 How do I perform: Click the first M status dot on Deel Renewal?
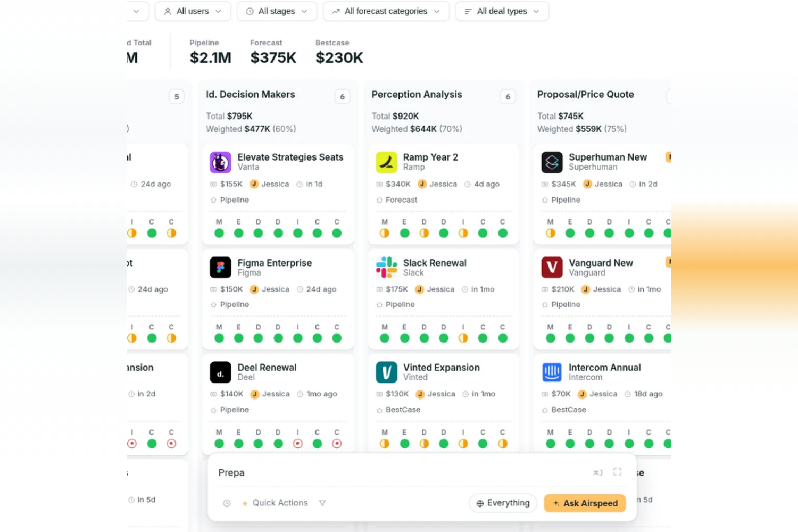(219, 444)
